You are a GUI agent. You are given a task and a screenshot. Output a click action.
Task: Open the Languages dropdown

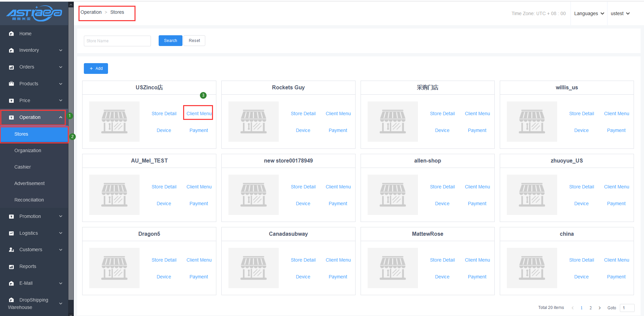tap(589, 13)
